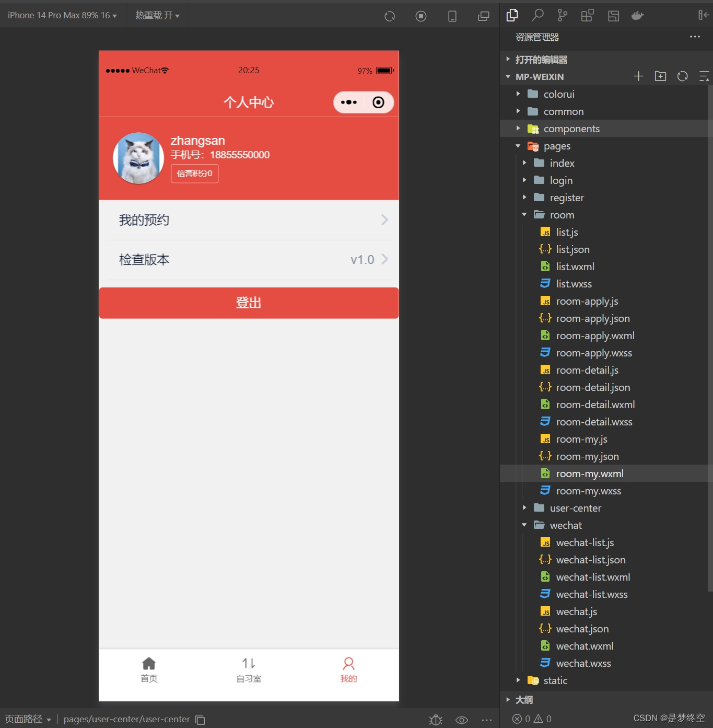This screenshot has height=728, width=713.
Task: Collapse the MP-WEIXIN project section
Action: pos(540,77)
